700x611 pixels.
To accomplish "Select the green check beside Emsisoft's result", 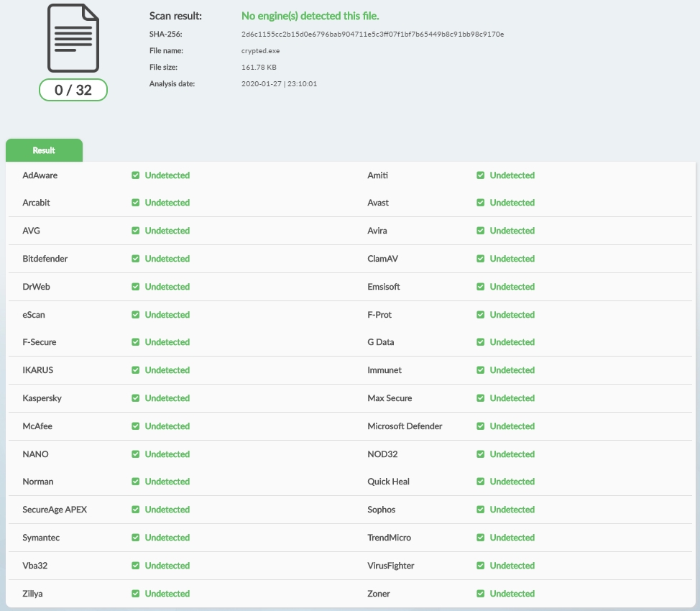I will pyautogui.click(x=480, y=287).
